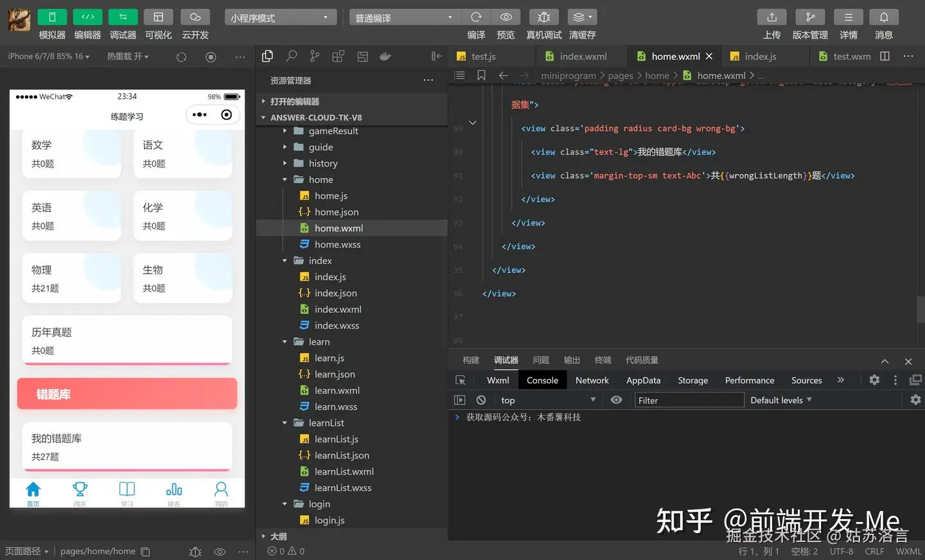Expand the gameResult folder
Screen dimensions: 925x560
[351, 131]
